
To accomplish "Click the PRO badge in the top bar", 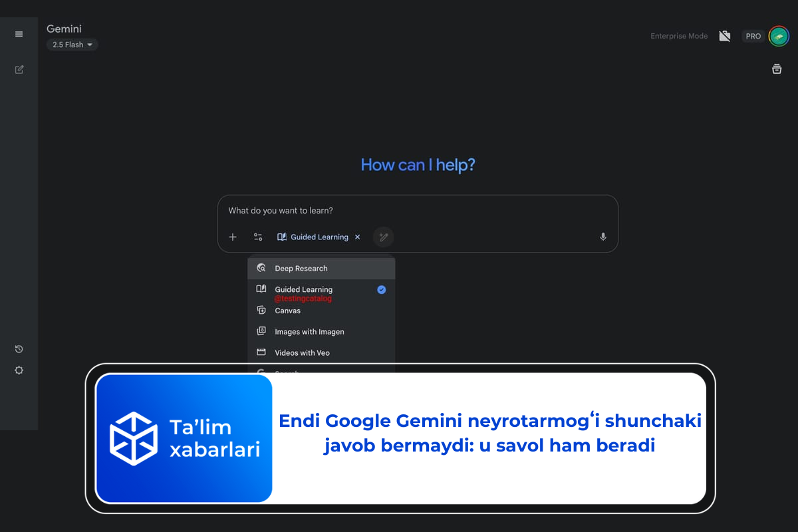I will [753, 36].
